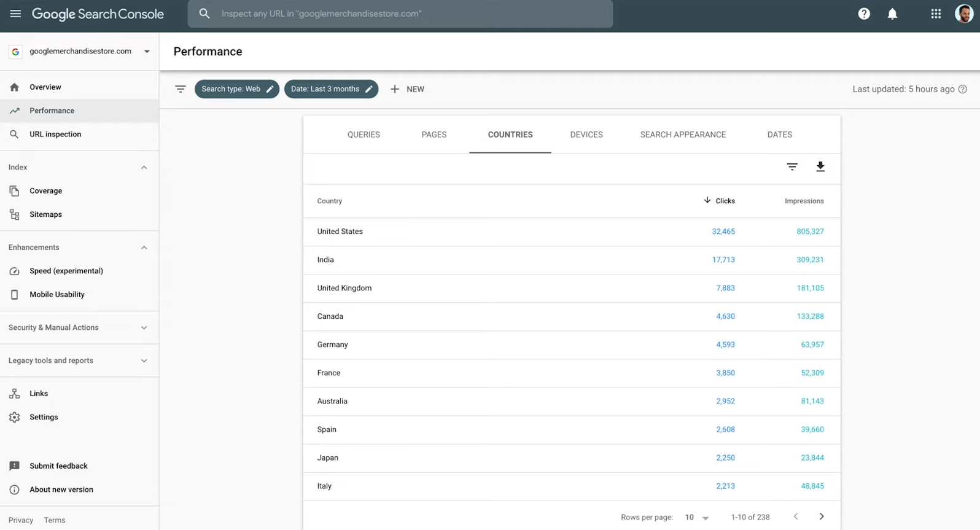The width and height of the screenshot is (980, 530).
Task: Open the notifications bell
Action: [892, 14]
